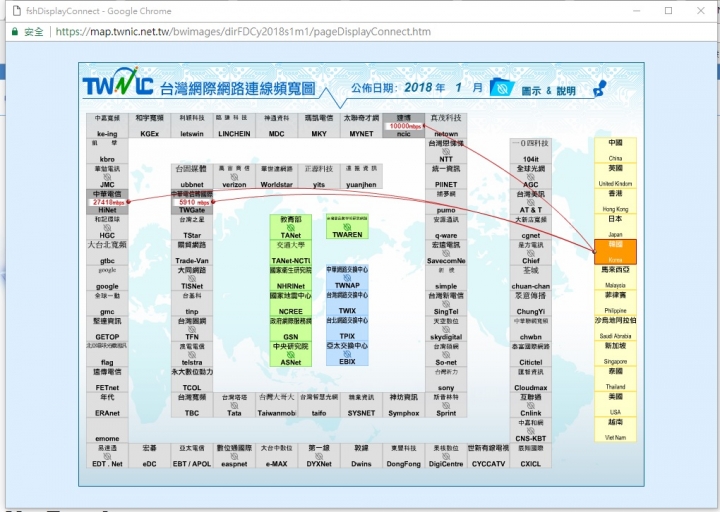
Task: Click the page document icon in title bar
Action: [17, 11]
